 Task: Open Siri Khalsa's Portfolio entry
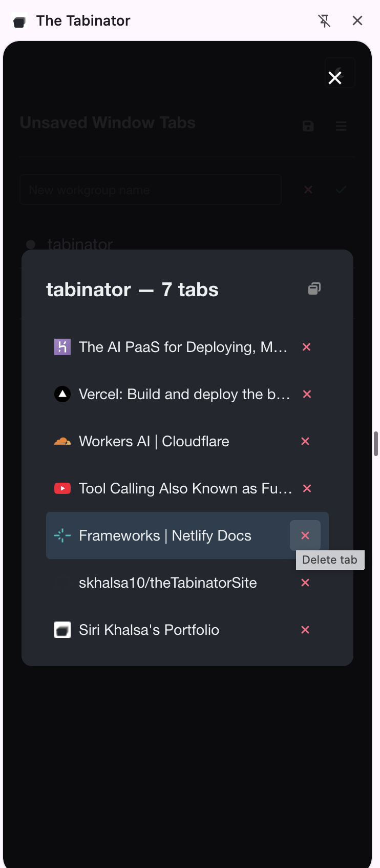tap(149, 630)
